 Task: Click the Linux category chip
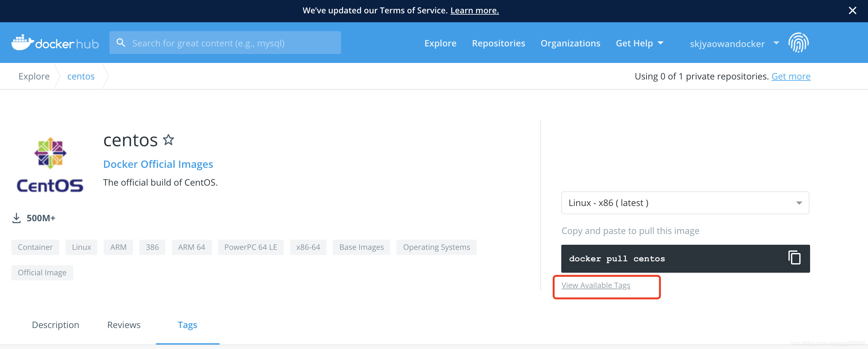(81, 247)
